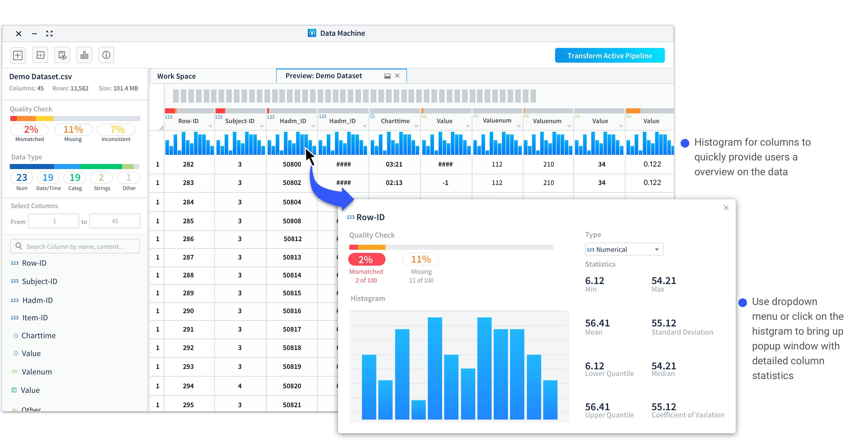Minimize the Preview: Demo Dataset tab
Screen dimensions: 868x447
tap(388, 76)
